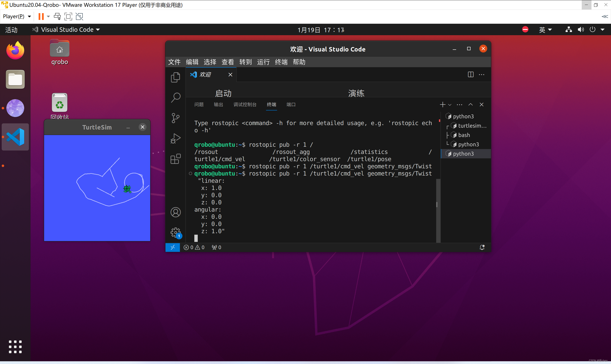This screenshot has width=611, height=364.
Task: Click the volume icon in top bar
Action: [x=581, y=30]
